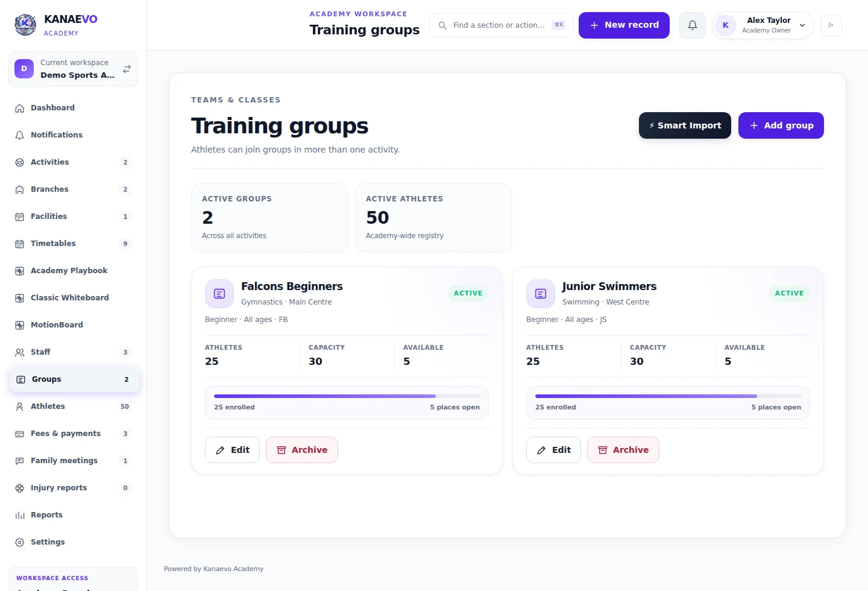This screenshot has width=868, height=591.
Task: Open MotionBoard in the sidebar
Action: point(74,325)
